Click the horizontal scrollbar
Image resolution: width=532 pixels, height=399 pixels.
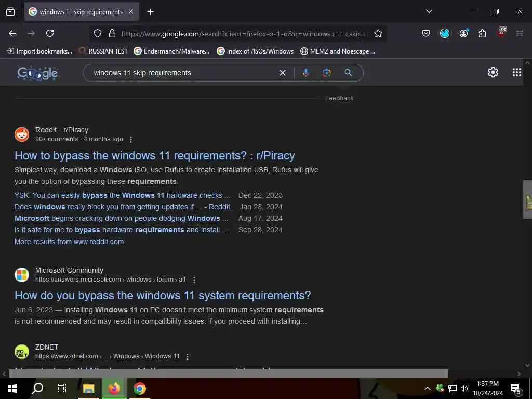point(229,374)
